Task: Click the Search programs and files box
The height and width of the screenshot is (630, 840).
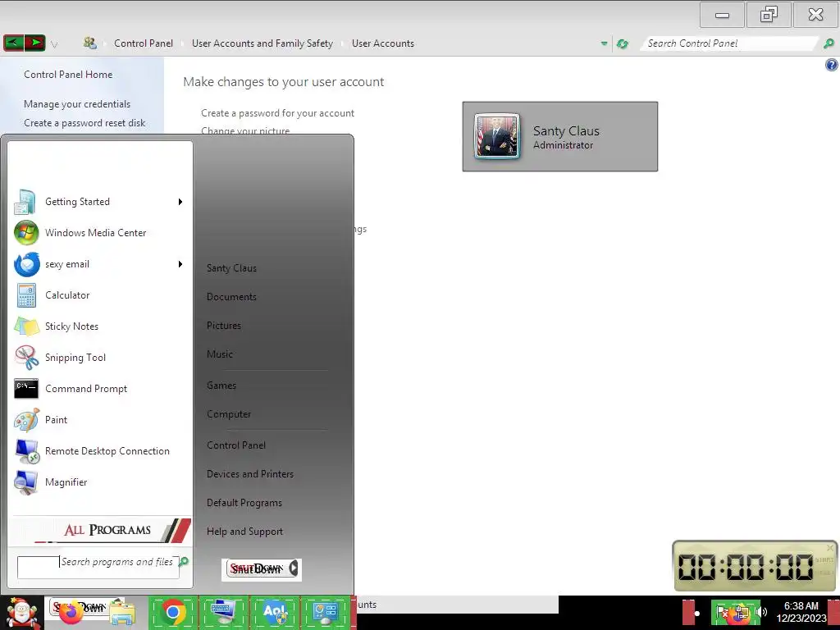Action: (x=98, y=568)
